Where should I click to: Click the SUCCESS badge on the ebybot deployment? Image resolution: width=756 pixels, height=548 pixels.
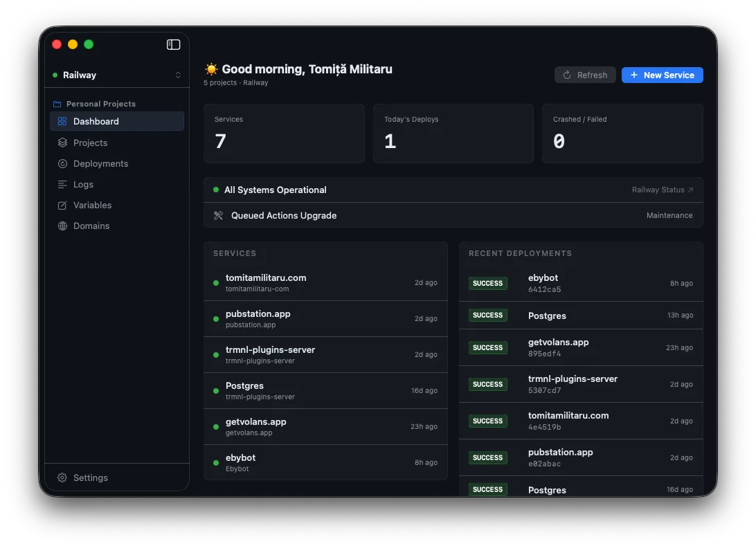(487, 283)
